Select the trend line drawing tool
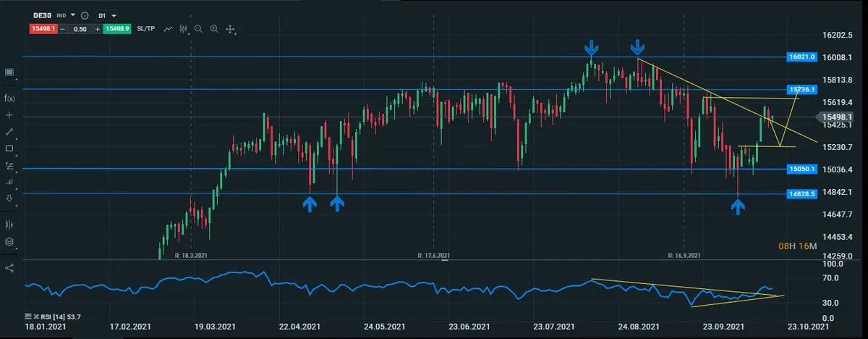The image size is (868, 339). (x=9, y=132)
